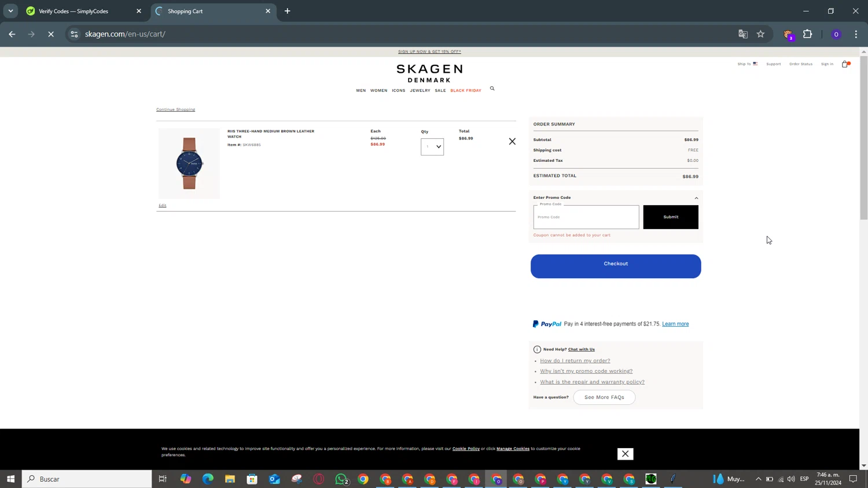Open Outlook from the taskbar
This screenshot has width=868, height=488.
[274, 479]
